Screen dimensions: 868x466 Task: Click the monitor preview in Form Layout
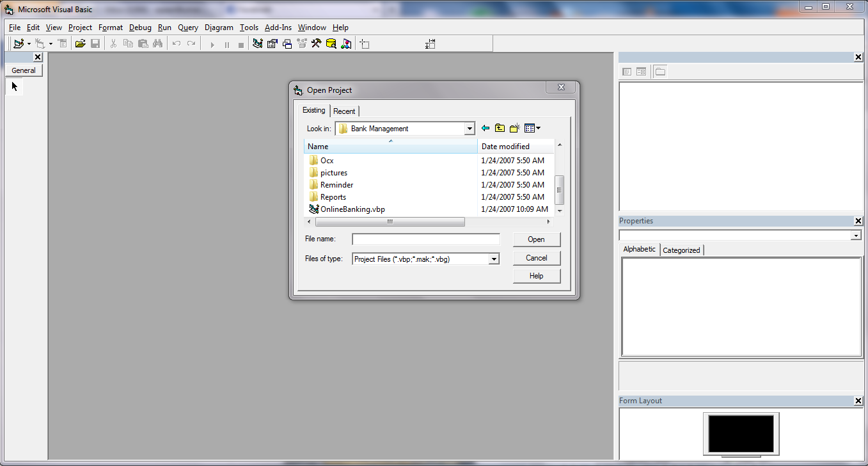click(x=741, y=434)
